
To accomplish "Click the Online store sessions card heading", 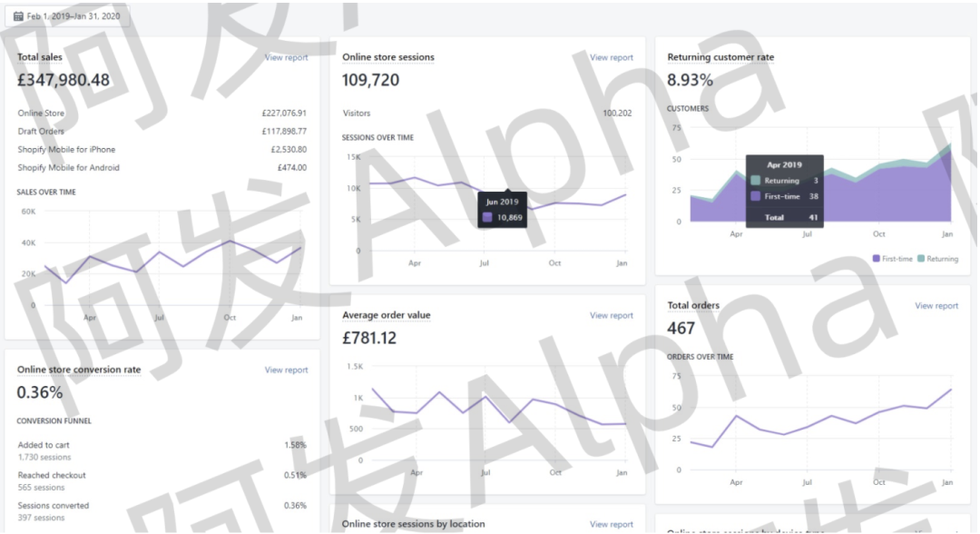I will pyautogui.click(x=387, y=57).
